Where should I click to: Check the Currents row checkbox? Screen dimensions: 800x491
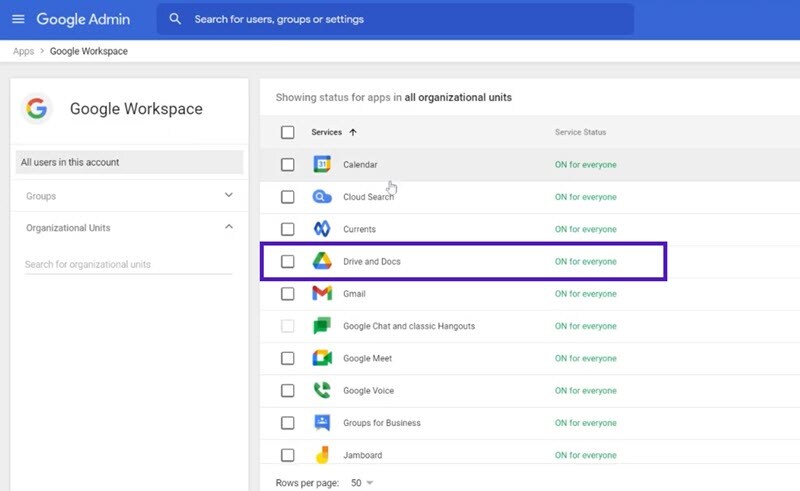(288, 229)
